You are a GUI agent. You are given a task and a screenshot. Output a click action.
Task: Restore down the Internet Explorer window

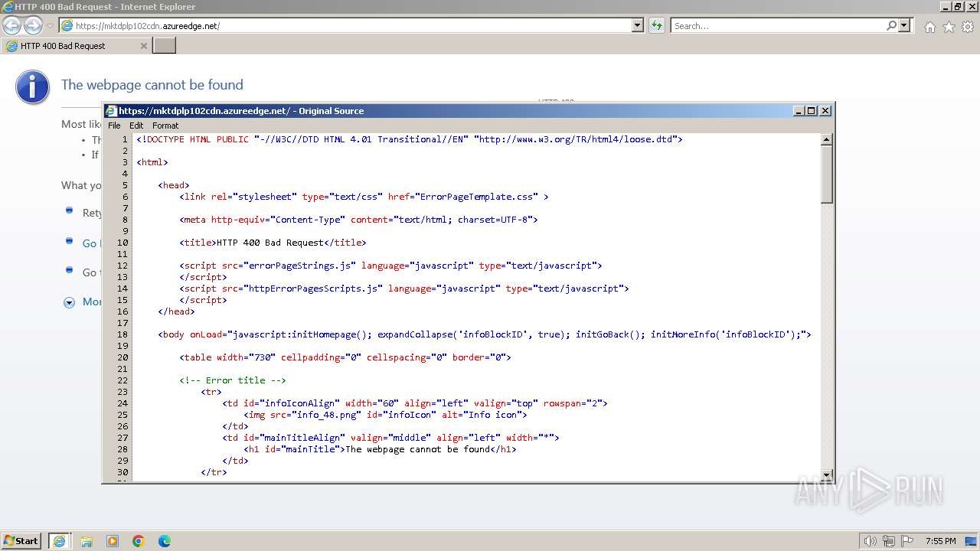point(959,7)
